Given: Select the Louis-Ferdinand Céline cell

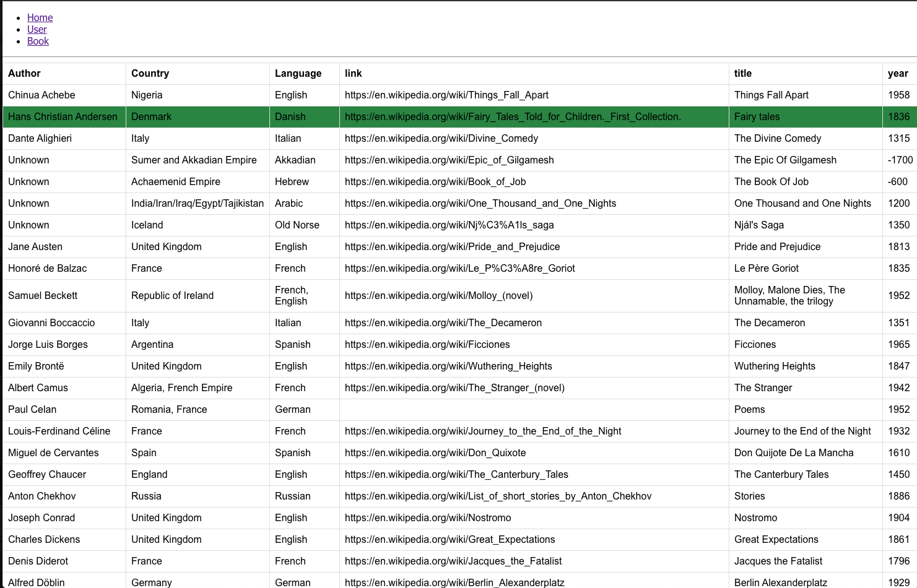Looking at the screenshot, I should click(x=64, y=431).
